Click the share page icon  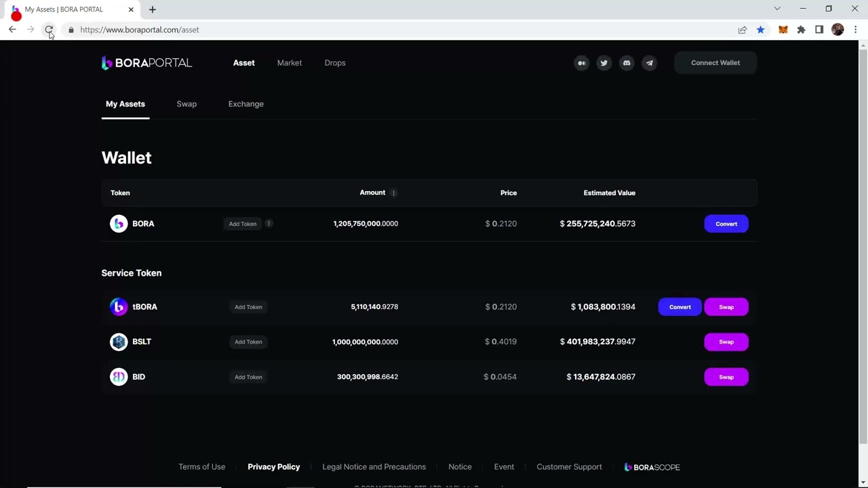pyautogui.click(x=743, y=30)
